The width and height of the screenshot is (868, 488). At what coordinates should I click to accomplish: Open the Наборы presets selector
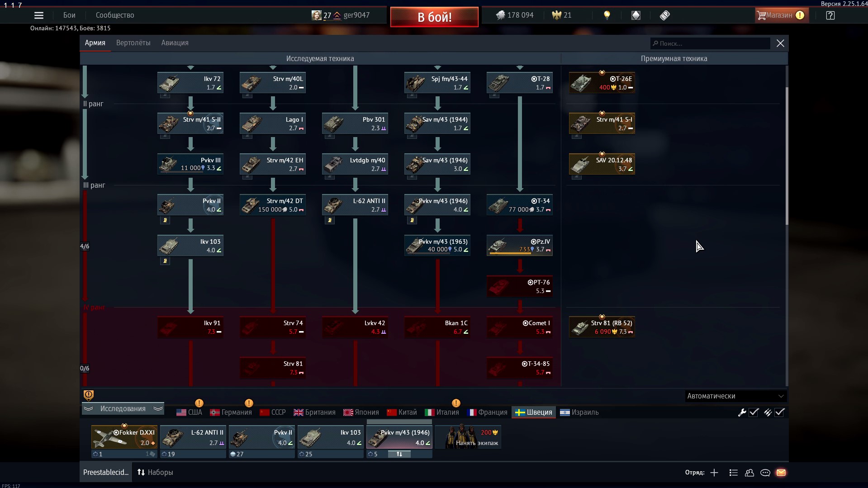(155, 472)
